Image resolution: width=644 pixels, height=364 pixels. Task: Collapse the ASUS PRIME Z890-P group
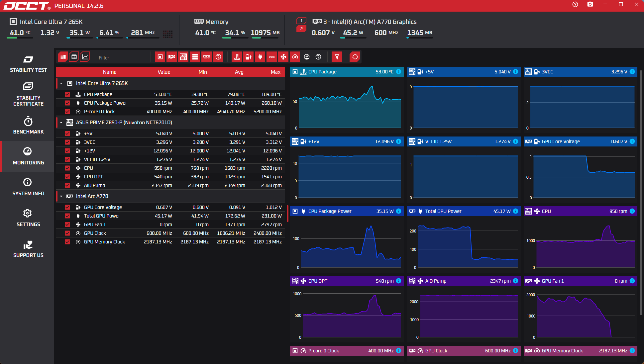click(61, 123)
